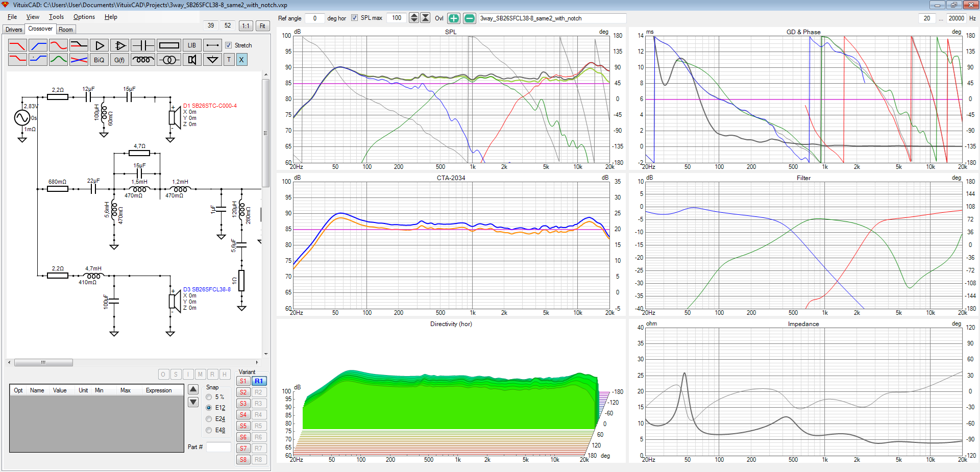Select driver D1 SB26STC-C000-4 label in schematic
Screen dimensions: 980x472
coord(210,106)
